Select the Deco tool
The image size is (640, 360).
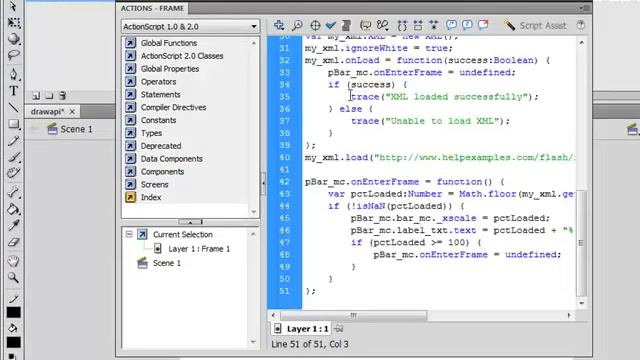tap(13, 173)
